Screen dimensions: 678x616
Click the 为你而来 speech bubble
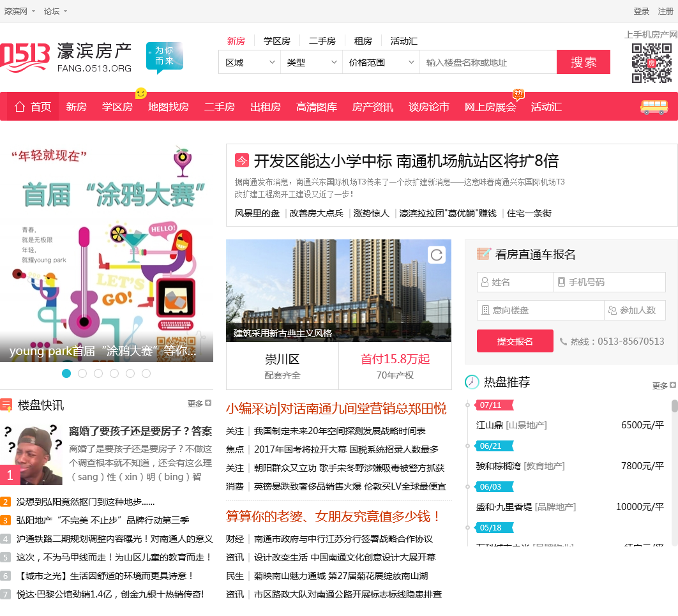click(x=164, y=57)
